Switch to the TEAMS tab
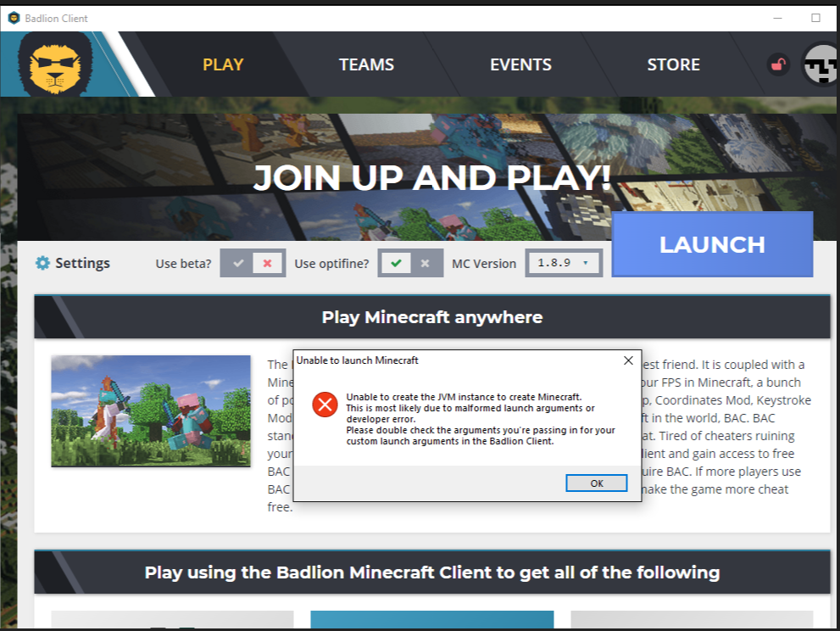This screenshot has width=840, height=631. coord(366,64)
